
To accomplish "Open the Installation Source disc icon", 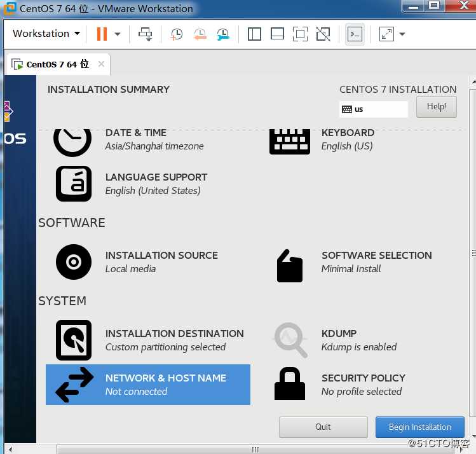I will 74,262.
